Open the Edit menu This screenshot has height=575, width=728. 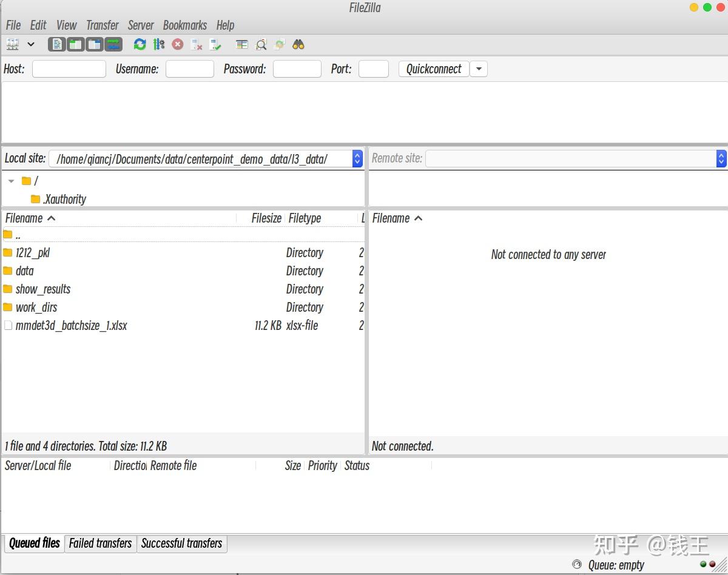[38, 25]
